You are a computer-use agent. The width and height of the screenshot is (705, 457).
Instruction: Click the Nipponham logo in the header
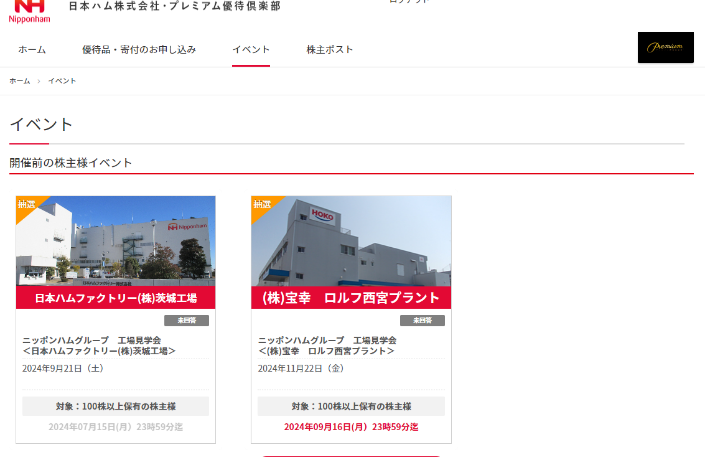tap(28, 10)
